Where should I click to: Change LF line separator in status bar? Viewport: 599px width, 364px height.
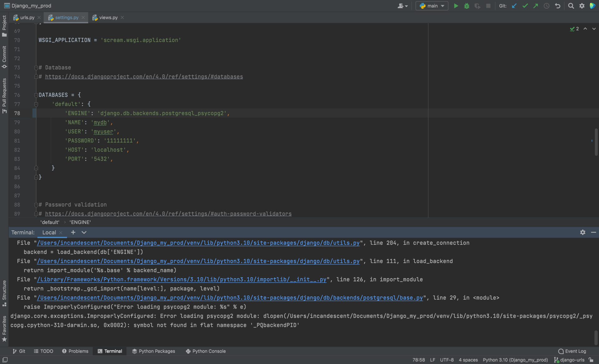(432, 360)
